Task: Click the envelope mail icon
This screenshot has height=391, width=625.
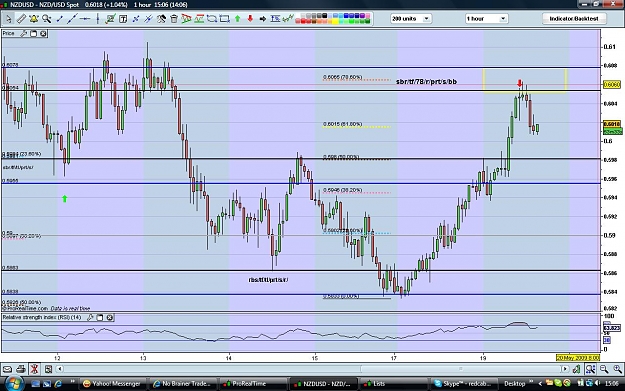Action: 7,369
